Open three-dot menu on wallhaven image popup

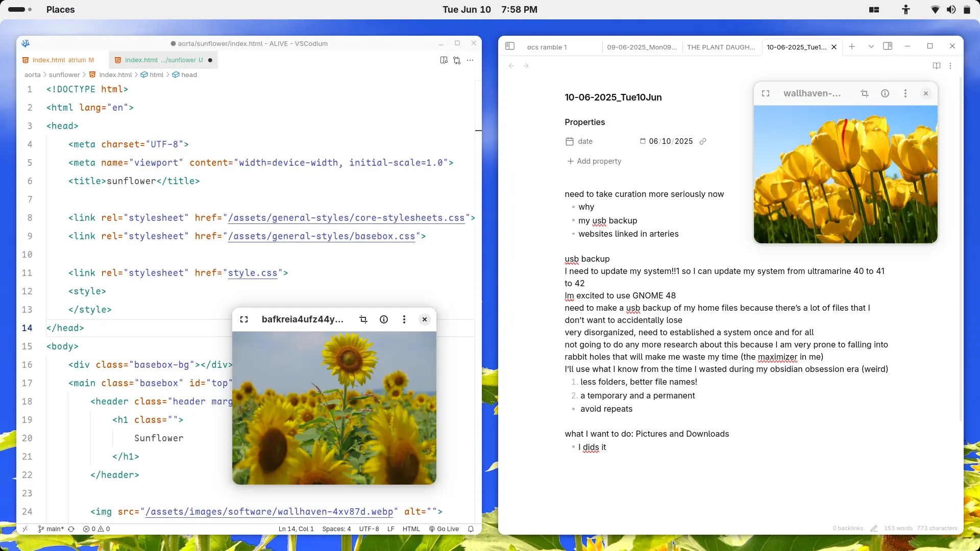(905, 93)
